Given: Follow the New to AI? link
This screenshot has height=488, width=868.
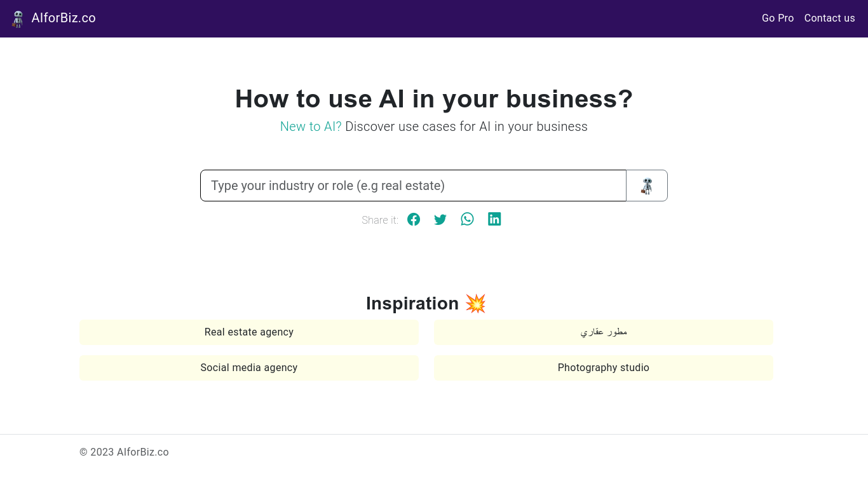Looking at the screenshot, I should (311, 126).
